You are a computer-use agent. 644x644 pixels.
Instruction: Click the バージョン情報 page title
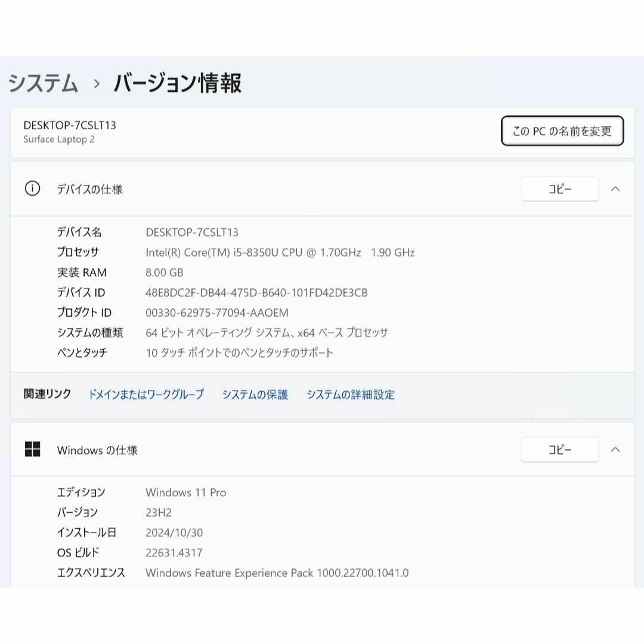[178, 83]
